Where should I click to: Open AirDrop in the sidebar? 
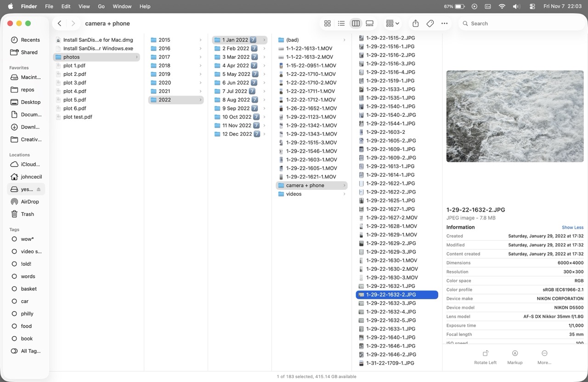26,202
